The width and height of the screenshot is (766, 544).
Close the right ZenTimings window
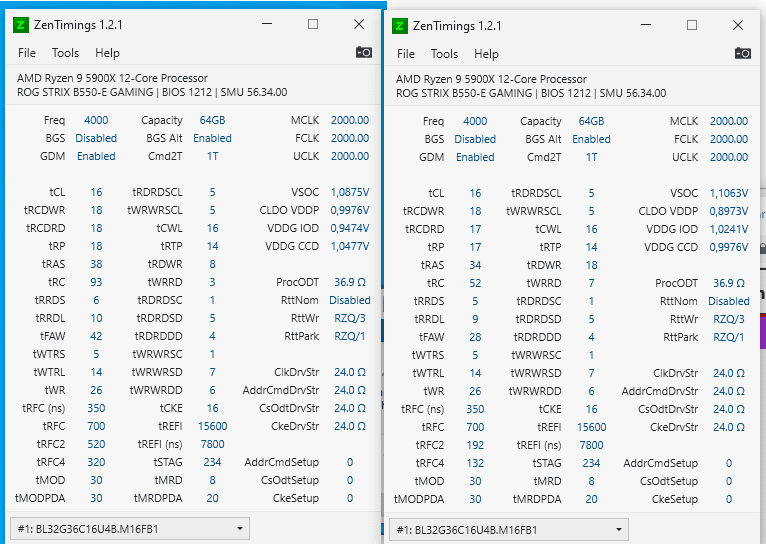tap(738, 25)
